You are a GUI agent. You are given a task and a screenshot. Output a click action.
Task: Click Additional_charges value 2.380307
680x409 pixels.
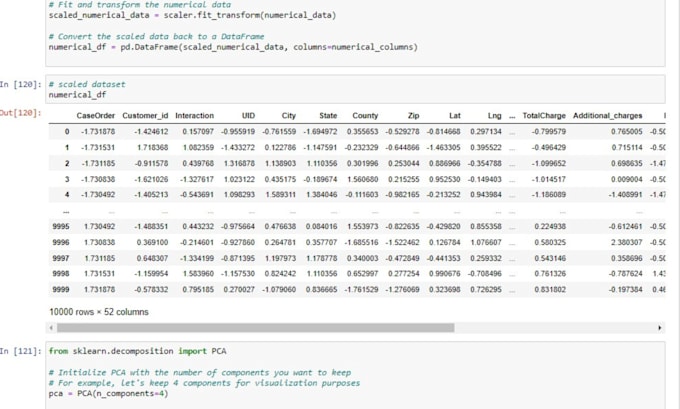(x=627, y=242)
